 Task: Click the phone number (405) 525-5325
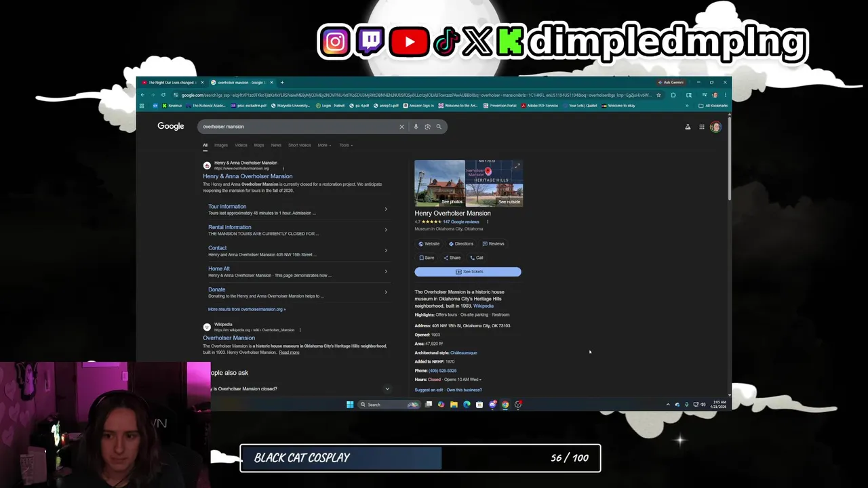pyautogui.click(x=443, y=371)
